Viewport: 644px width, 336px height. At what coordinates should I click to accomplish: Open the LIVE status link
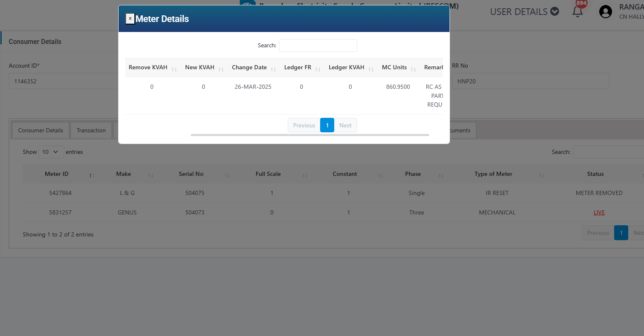click(x=599, y=212)
